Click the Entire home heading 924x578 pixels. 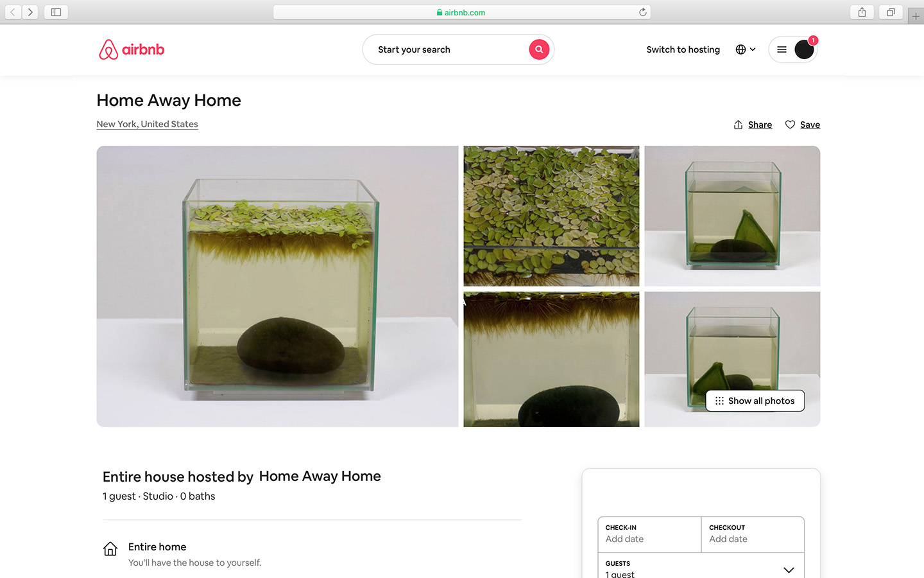coord(157,547)
